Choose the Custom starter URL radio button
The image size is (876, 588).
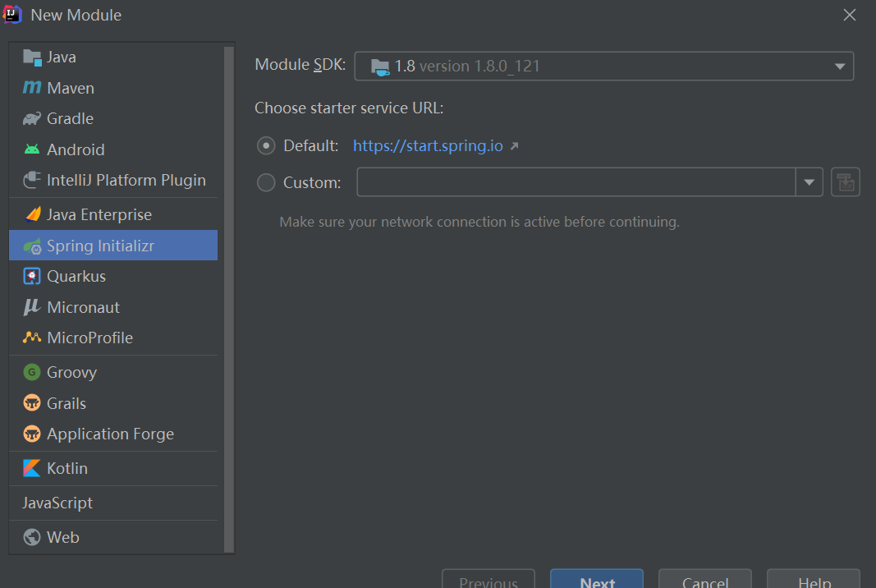pyautogui.click(x=266, y=182)
